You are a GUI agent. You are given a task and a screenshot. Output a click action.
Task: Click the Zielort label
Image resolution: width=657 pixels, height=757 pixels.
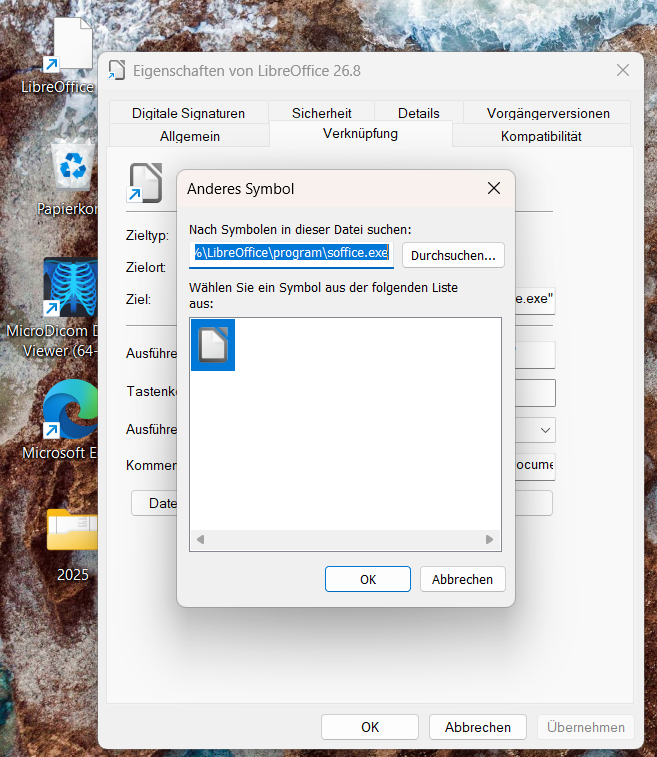pos(146,267)
